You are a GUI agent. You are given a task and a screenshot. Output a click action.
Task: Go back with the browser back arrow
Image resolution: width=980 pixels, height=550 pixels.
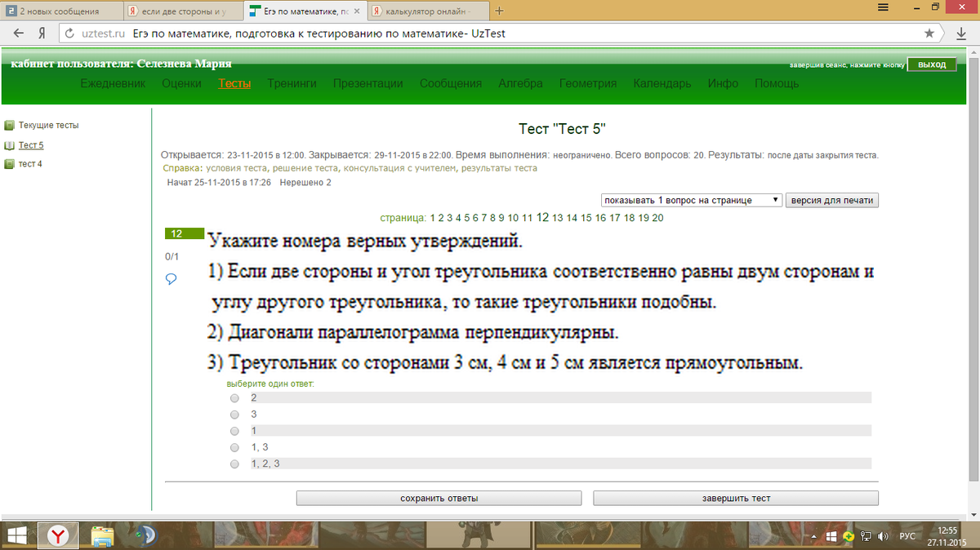coord(19,34)
